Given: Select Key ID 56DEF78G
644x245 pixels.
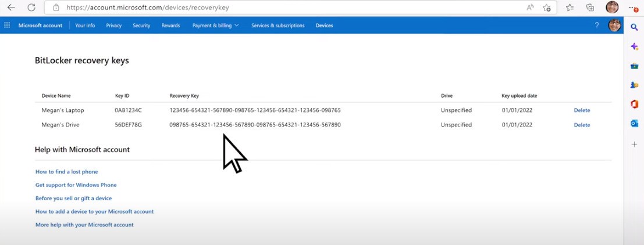Looking at the screenshot, I should click(x=129, y=125).
